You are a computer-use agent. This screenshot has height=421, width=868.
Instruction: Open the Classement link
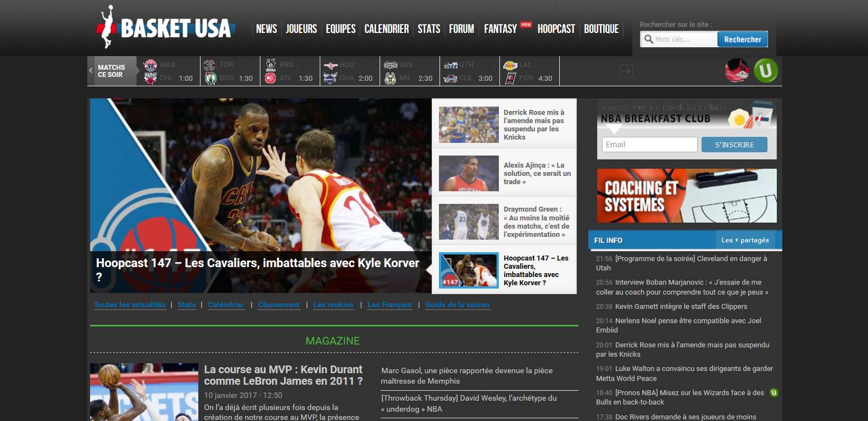[x=279, y=304]
